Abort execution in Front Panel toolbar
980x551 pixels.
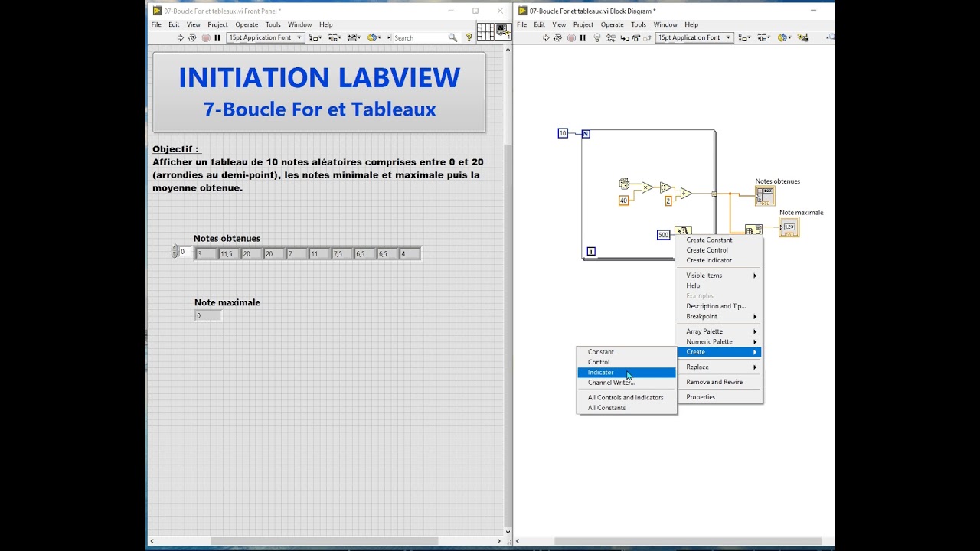(205, 37)
